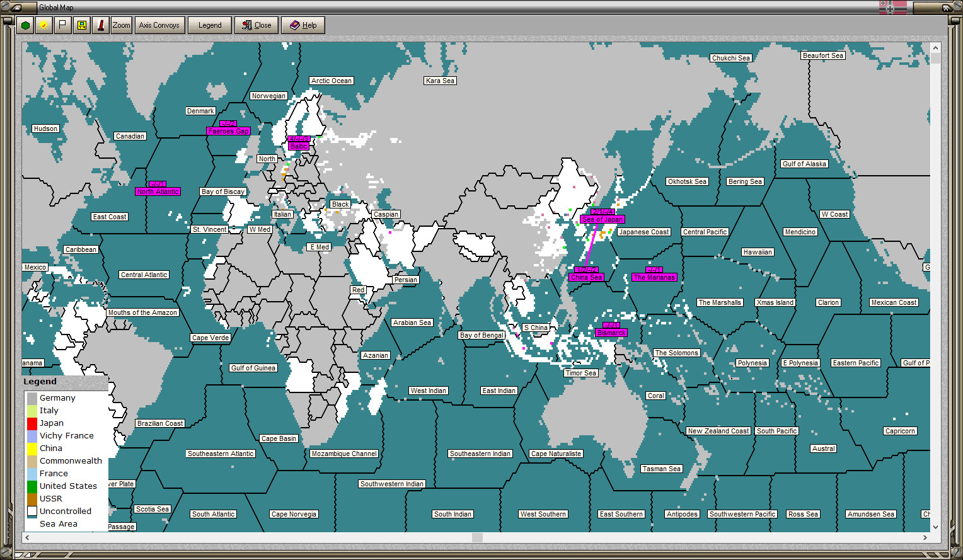Screen dimensions: 963x560
Task: Click the United States green legend swatch
Action: click(32, 486)
